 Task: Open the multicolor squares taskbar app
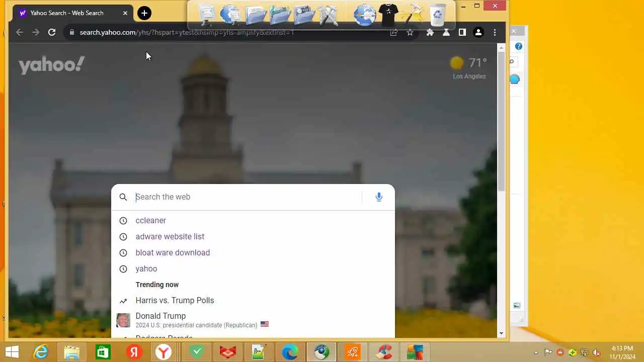pyautogui.click(x=415, y=352)
